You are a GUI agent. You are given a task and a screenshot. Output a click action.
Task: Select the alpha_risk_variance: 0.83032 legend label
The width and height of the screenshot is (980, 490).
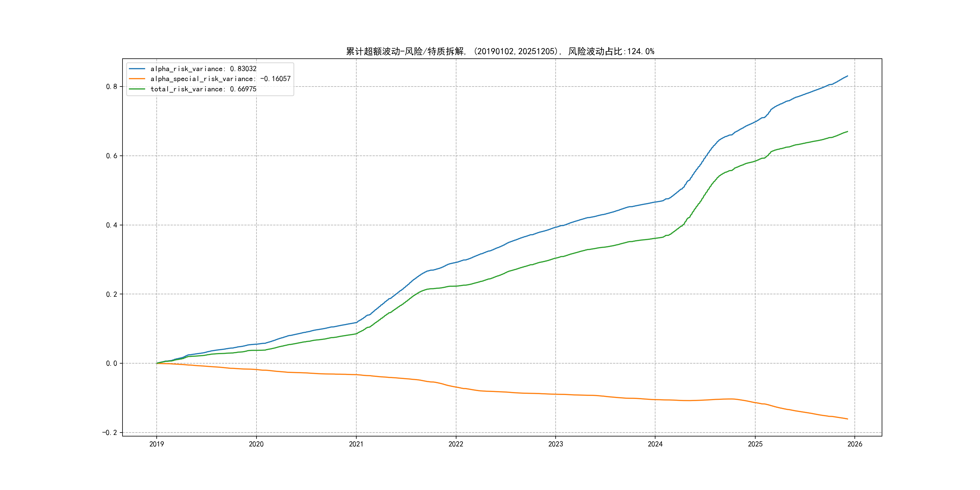point(203,69)
